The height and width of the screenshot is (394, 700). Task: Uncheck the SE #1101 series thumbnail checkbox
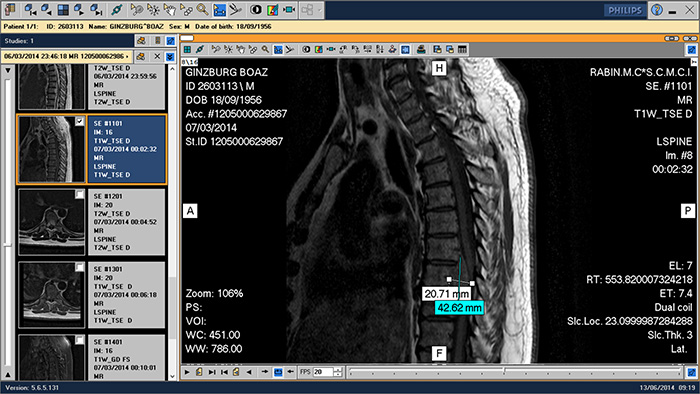tap(79, 121)
